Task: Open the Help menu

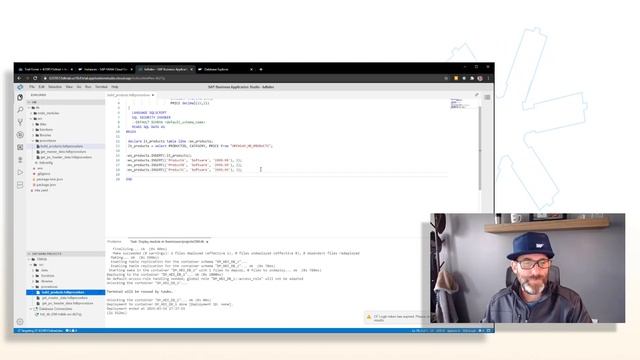Action: 115,87
